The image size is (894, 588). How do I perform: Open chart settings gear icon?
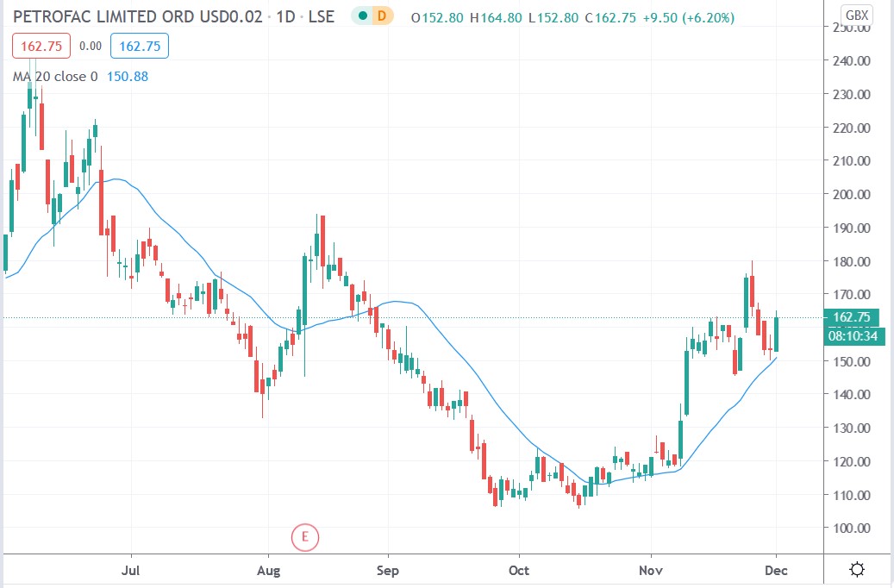[x=856, y=569]
